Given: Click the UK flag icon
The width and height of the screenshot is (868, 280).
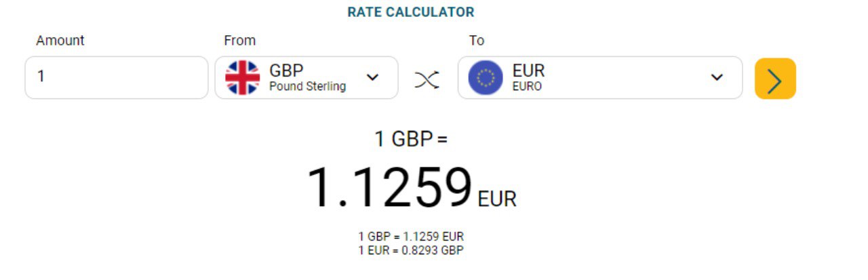Looking at the screenshot, I should click(242, 77).
